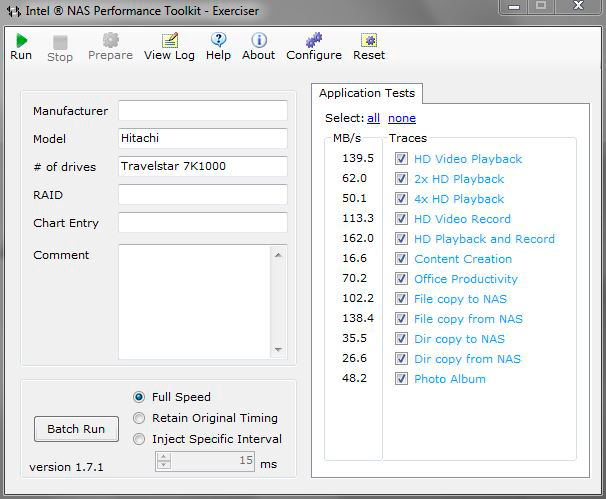The height and width of the screenshot is (499, 606).
Task: Switch to the Application Tests tab
Action: coord(367,93)
